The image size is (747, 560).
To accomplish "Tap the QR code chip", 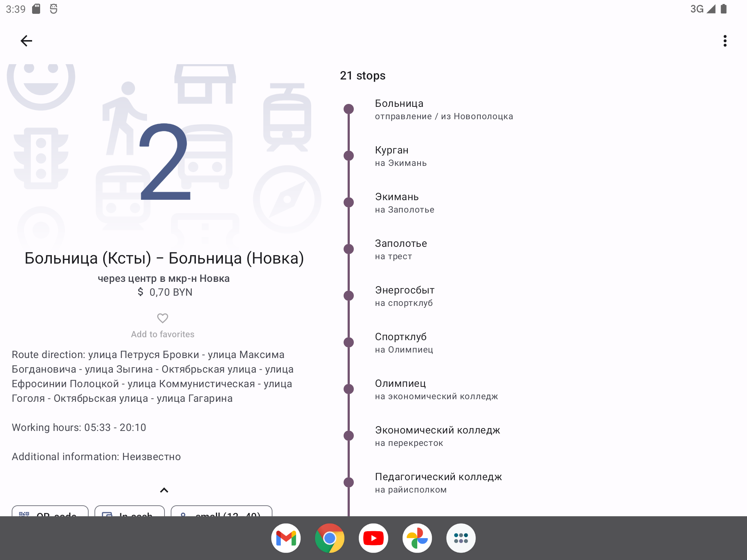I will [50, 512].
